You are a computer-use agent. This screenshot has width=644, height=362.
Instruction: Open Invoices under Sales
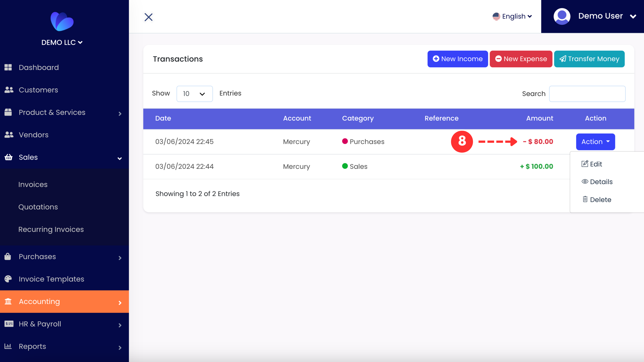click(33, 185)
